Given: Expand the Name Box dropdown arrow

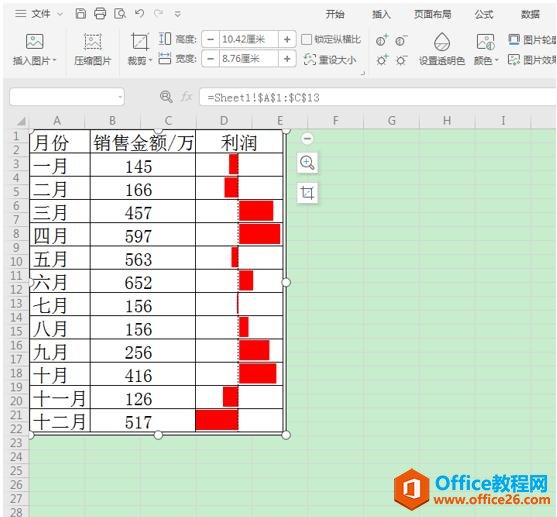Looking at the screenshot, I should [120, 97].
